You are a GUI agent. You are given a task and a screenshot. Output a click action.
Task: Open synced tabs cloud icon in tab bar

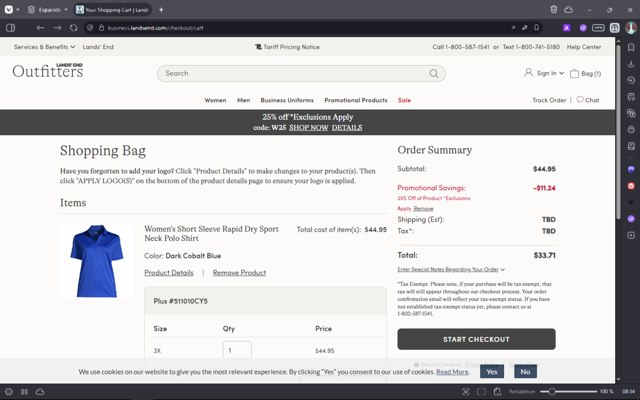coord(568,9)
